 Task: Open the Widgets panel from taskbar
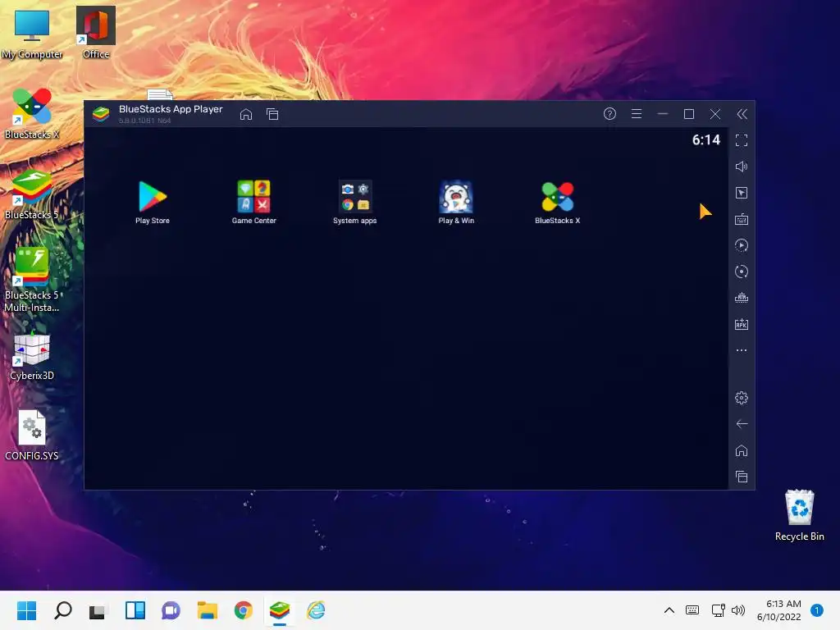pyautogui.click(x=135, y=610)
